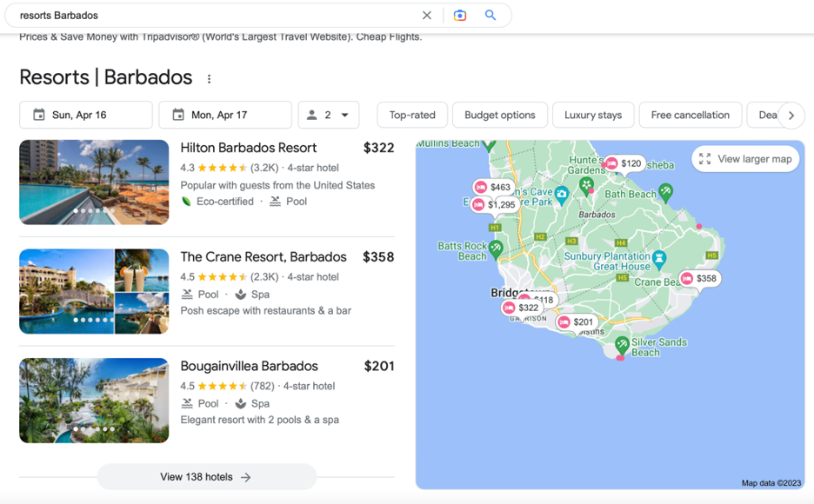This screenshot has width=814, height=504.
Task: Select the $201 map price marker
Action: pos(576,322)
